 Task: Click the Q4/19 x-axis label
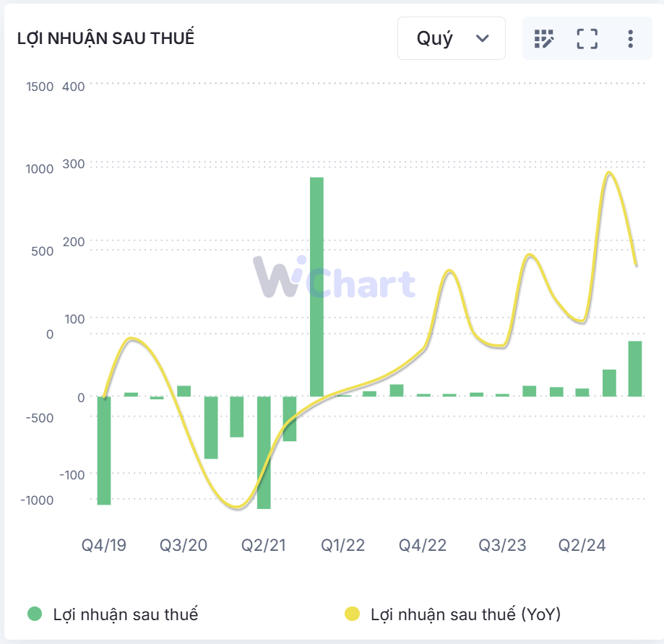104,544
